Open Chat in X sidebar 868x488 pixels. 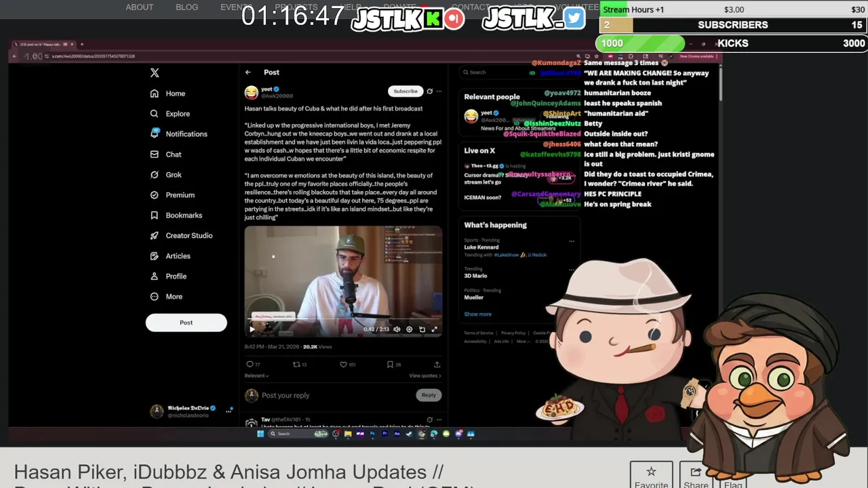(x=165, y=155)
